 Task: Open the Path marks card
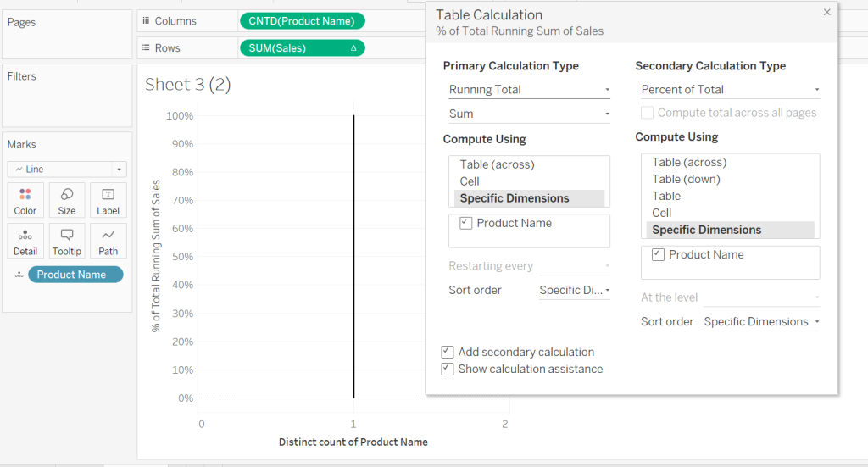[x=108, y=242]
